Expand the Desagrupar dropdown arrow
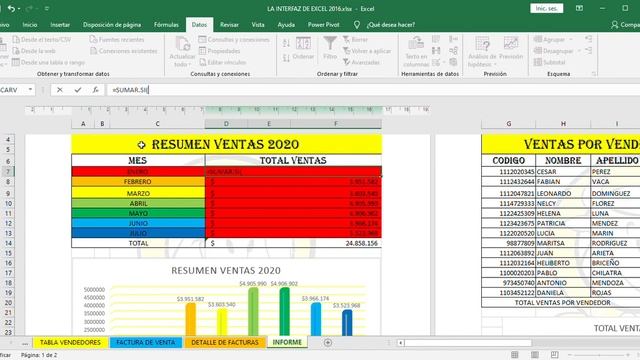Image resolution: width=640 pixels, height=360 pixels. (x=579, y=51)
